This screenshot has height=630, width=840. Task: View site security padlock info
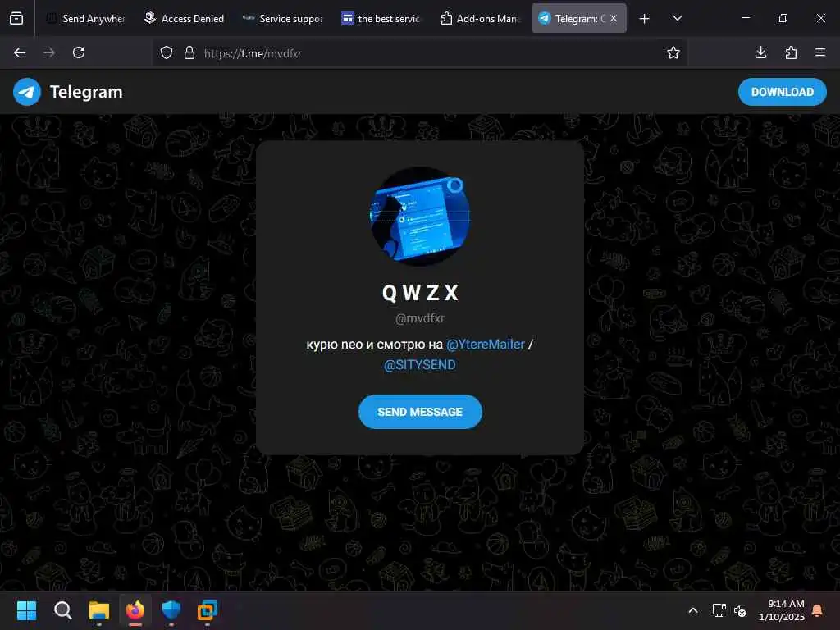189,53
